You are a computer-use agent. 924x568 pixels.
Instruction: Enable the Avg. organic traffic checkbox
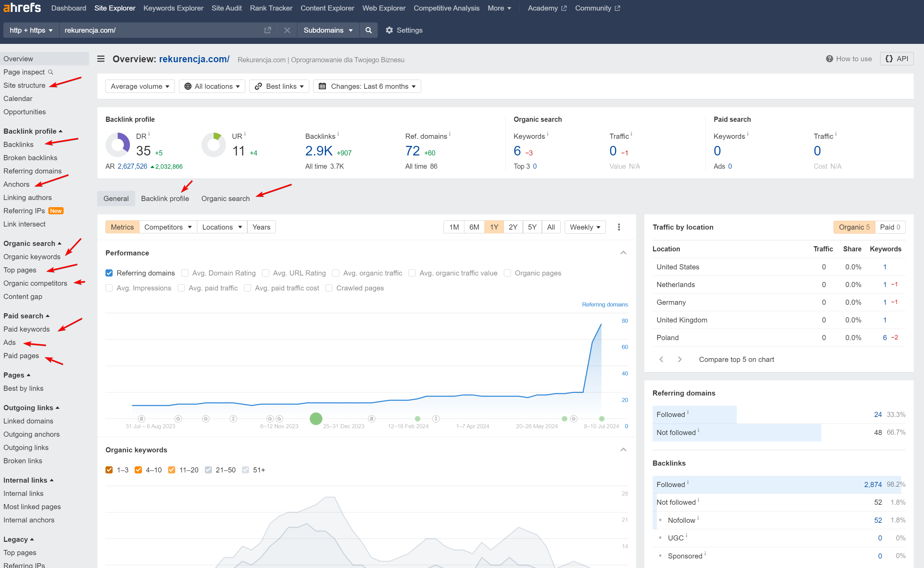(335, 273)
